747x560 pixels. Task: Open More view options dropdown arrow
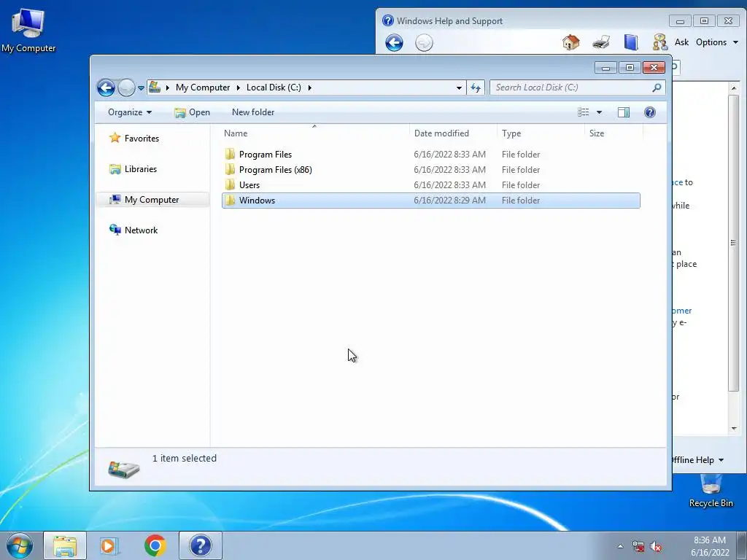(600, 112)
